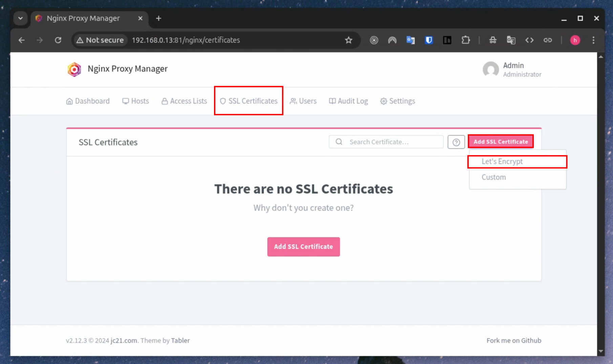Screen dimensions: 613x364
Task: Open the help question-mark icon
Action: 456,142
